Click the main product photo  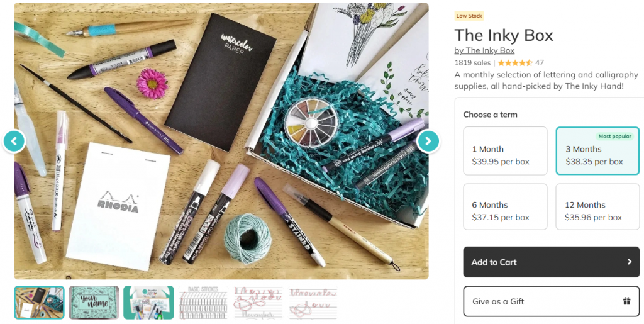(x=220, y=141)
